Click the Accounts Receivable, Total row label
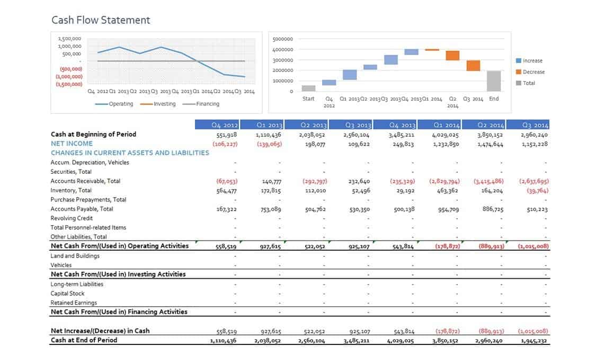604x364 pixels. coord(85,181)
